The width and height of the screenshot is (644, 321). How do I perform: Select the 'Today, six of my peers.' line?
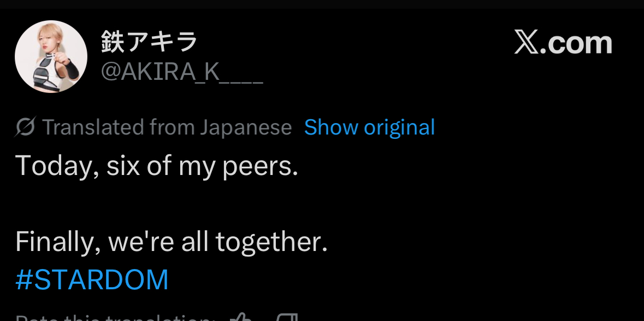point(156,166)
